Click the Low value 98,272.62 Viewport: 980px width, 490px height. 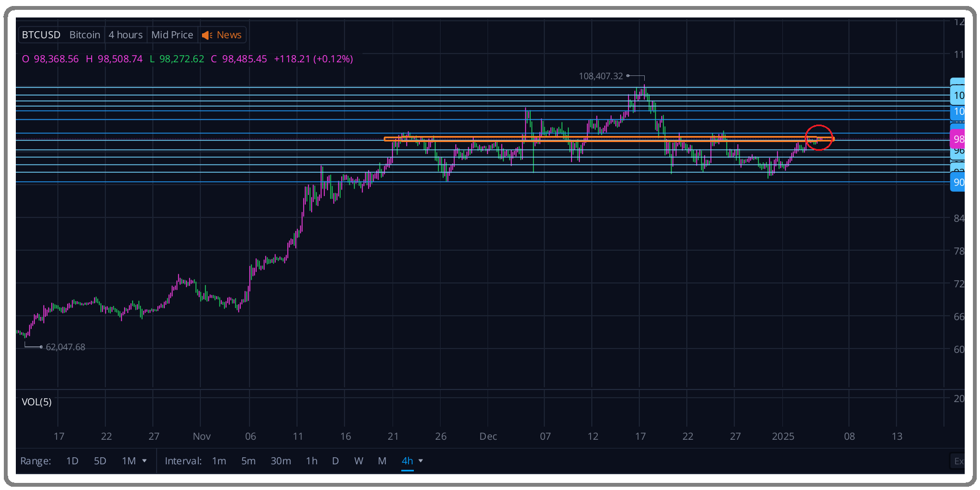click(x=182, y=59)
